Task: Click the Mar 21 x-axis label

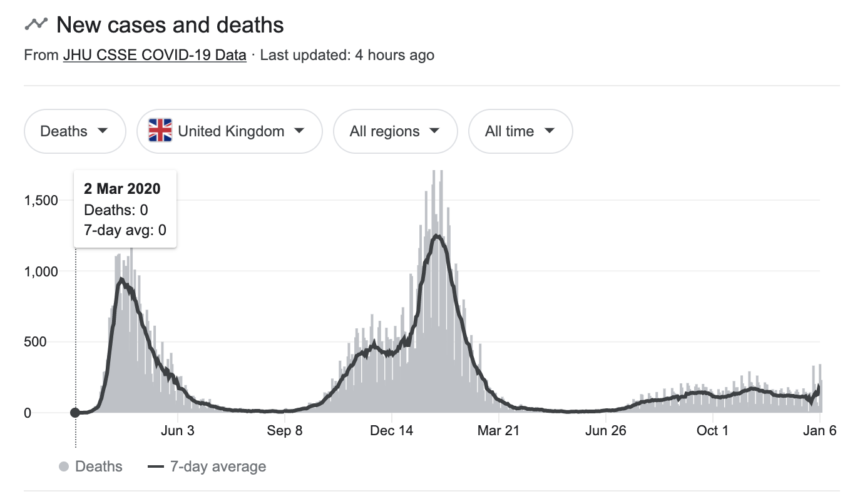Action: coord(498,431)
